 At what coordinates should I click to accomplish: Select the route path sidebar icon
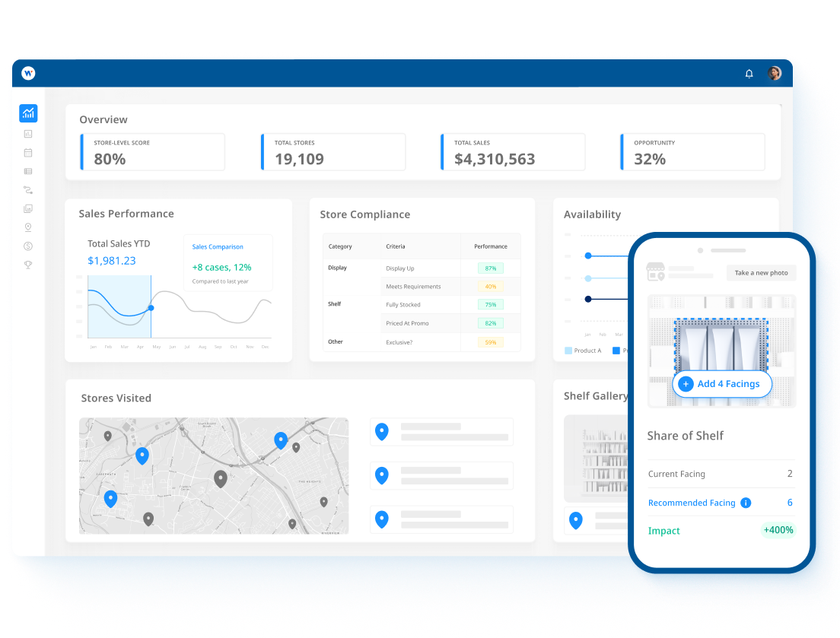point(28,190)
